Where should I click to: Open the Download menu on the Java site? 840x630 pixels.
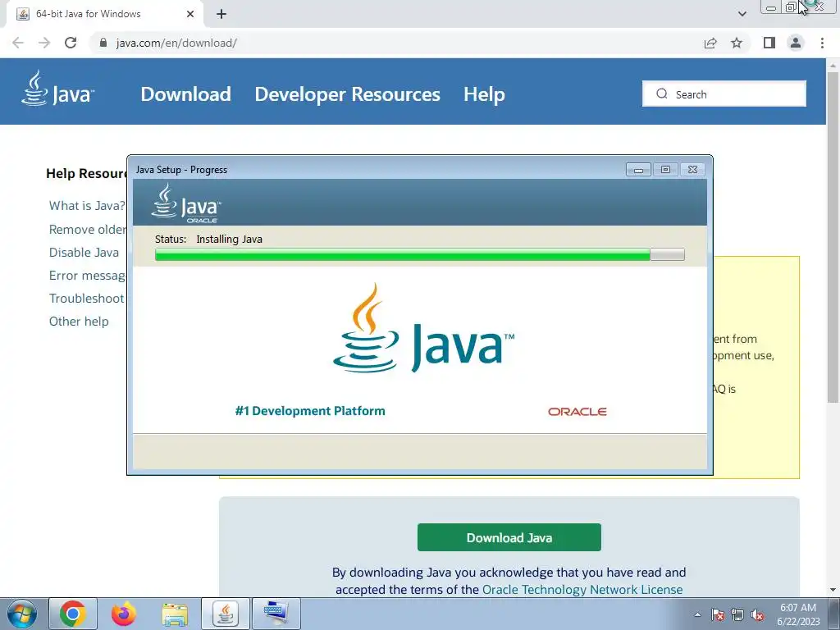(x=186, y=94)
